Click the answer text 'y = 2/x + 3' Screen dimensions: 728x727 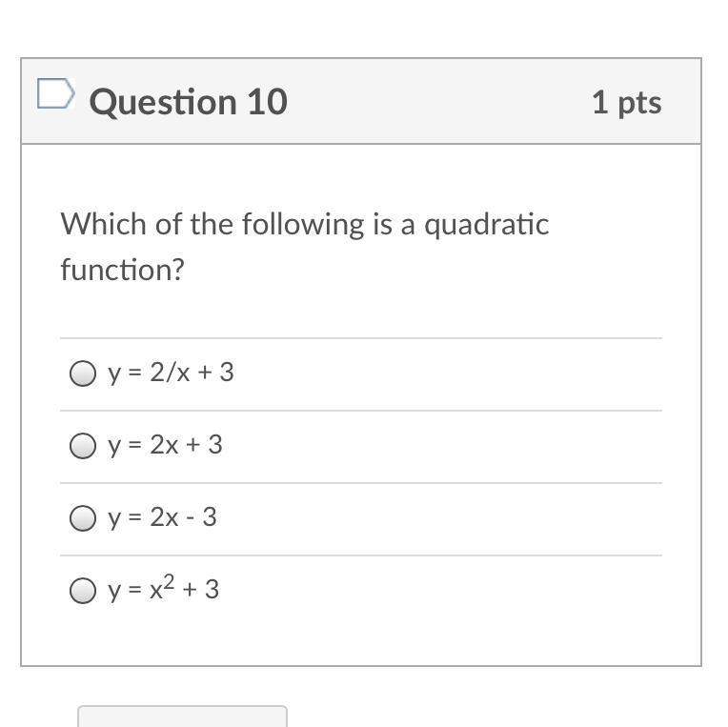tap(171, 373)
